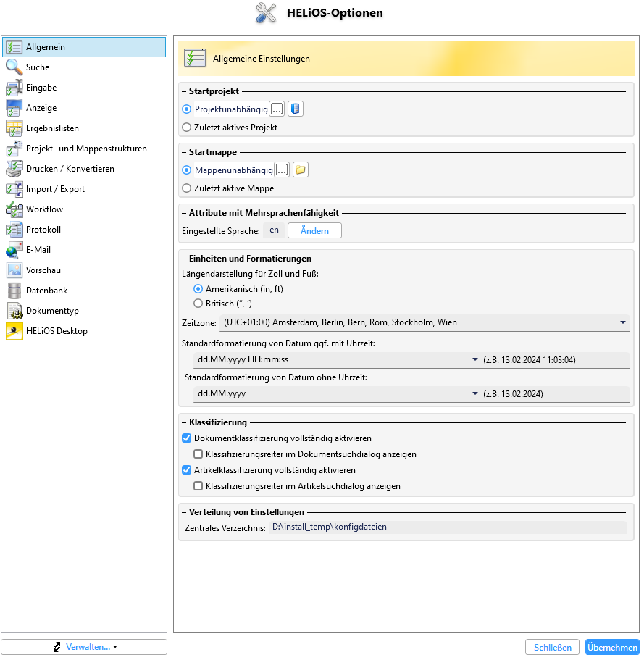
Task: Click the language value 'en' field
Action: click(x=274, y=230)
